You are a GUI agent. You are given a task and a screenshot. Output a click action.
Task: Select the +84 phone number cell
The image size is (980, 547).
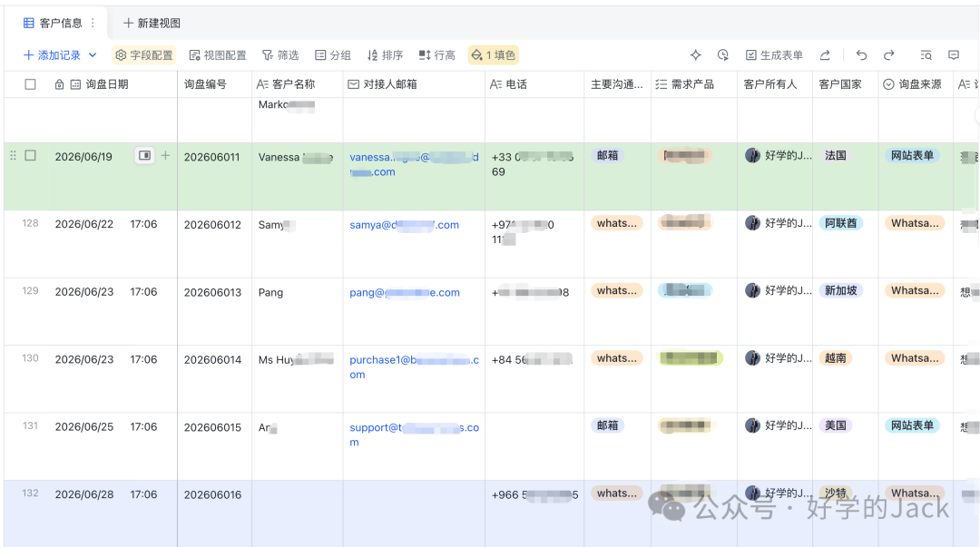534,379
